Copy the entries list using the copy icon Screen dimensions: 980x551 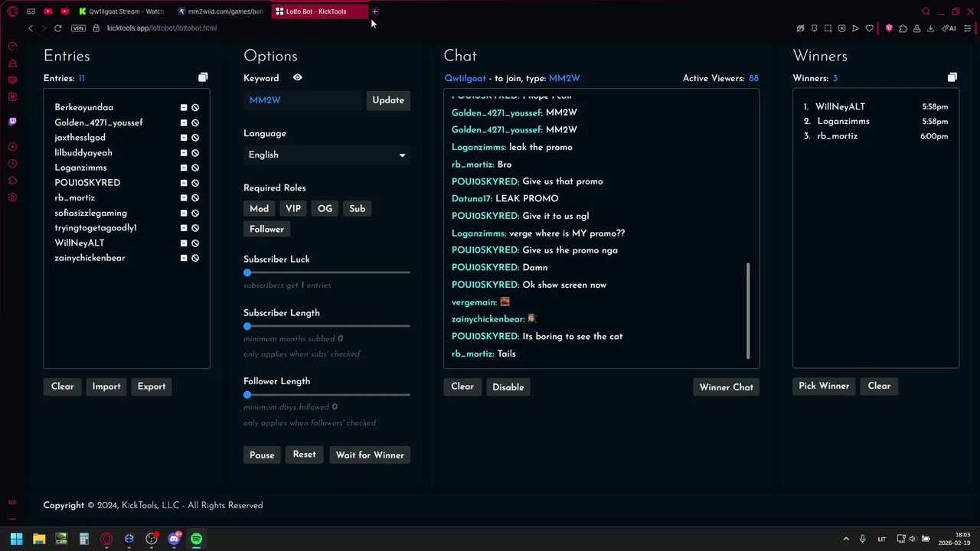pos(203,77)
